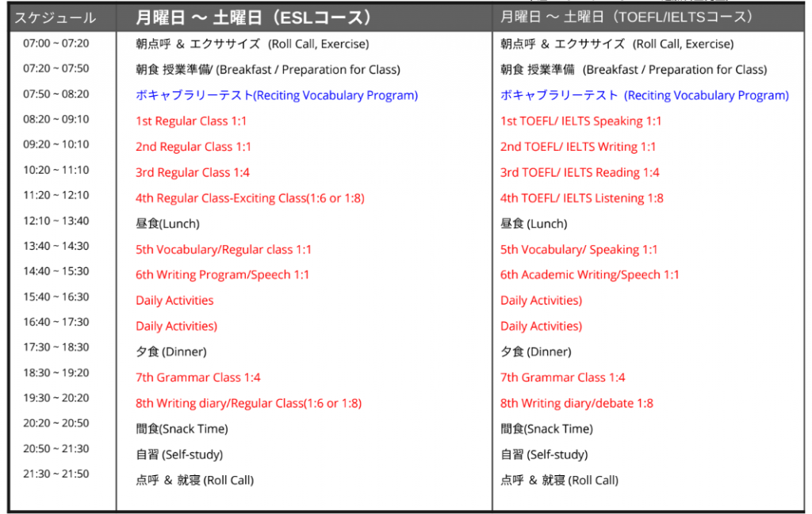Select 6th Writing Program/Speech 1:1
This screenshot has height=514, width=812.
tap(222, 275)
